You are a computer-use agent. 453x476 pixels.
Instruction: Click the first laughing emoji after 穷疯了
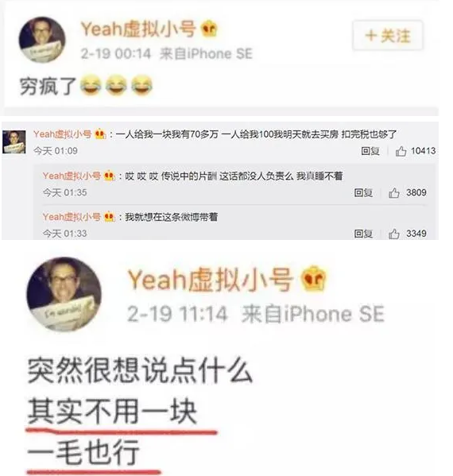91,85
